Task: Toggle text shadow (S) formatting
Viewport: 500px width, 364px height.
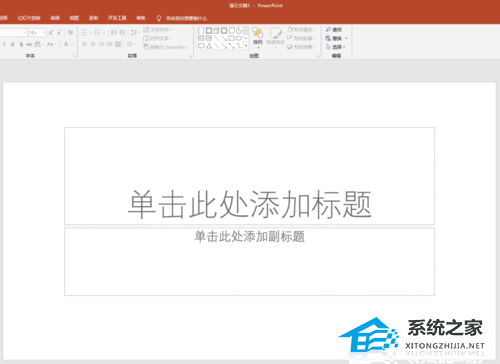Action: tap(21, 44)
